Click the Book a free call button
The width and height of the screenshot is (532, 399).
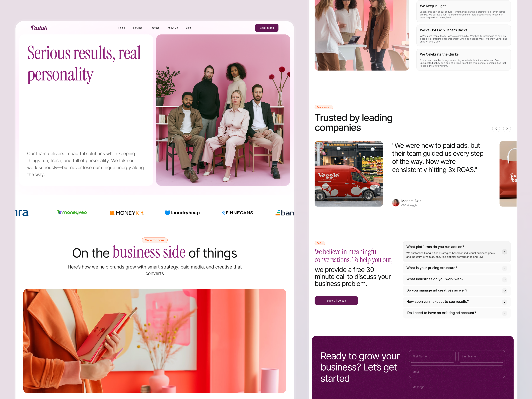(336, 301)
